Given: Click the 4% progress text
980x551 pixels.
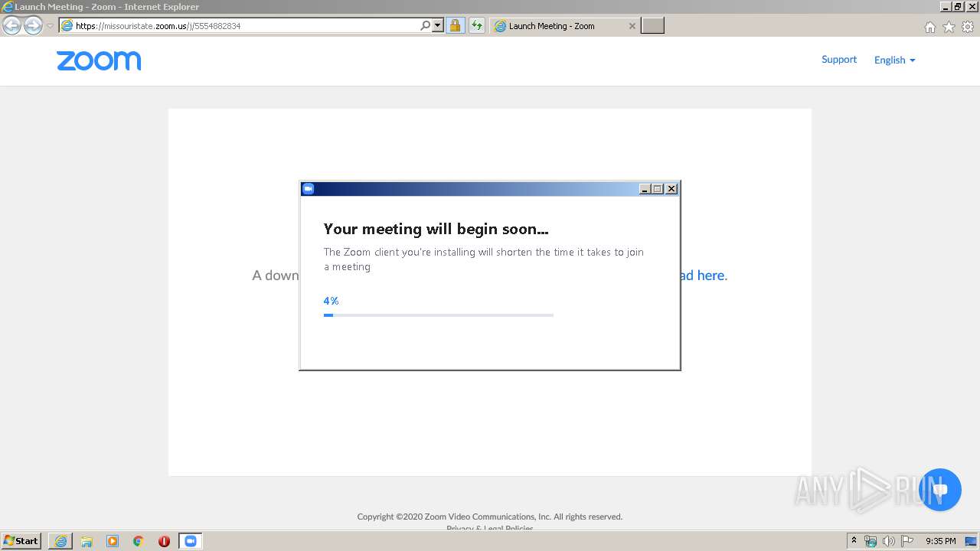Looking at the screenshot, I should click(331, 301).
